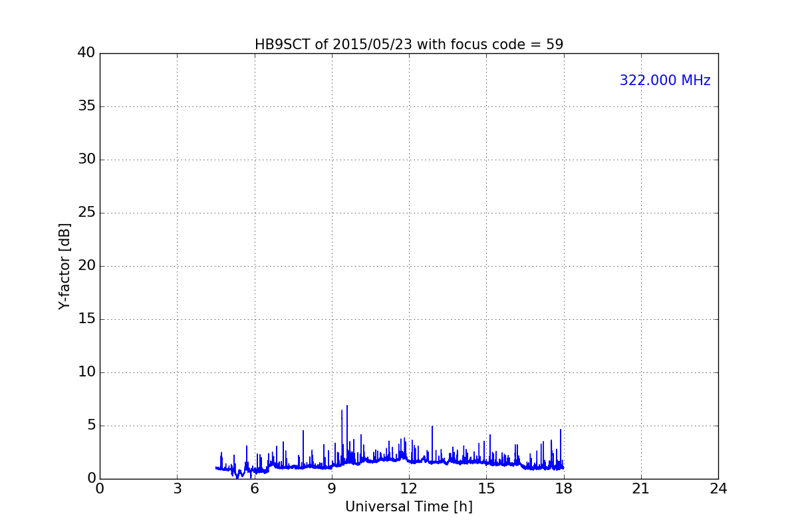Click y-axis tick label 10
The width and height of the screenshot is (798, 532).
(x=86, y=372)
